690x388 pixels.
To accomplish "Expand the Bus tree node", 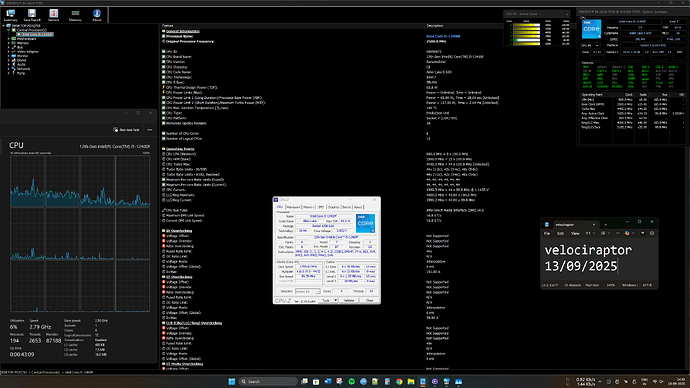I will click(x=8, y=47).
